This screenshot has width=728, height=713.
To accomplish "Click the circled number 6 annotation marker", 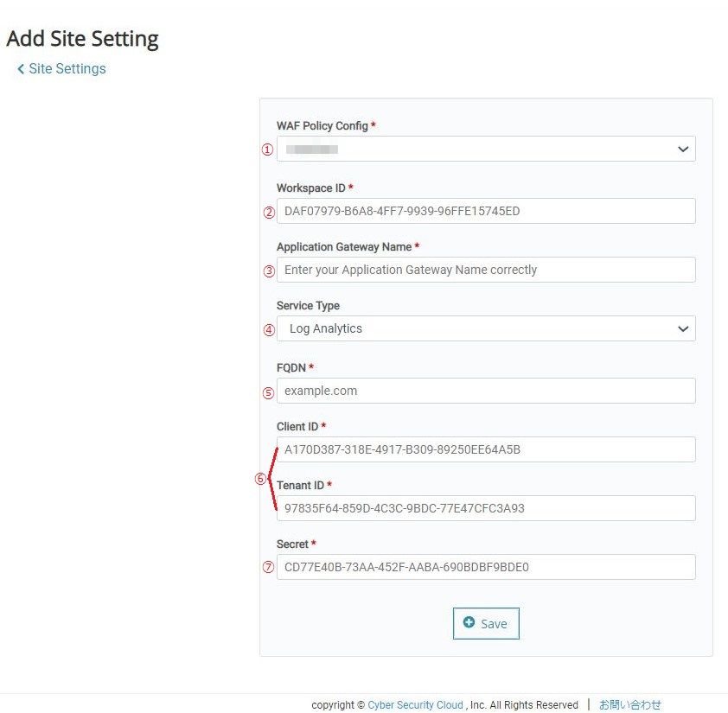I will tap(260, 478).
